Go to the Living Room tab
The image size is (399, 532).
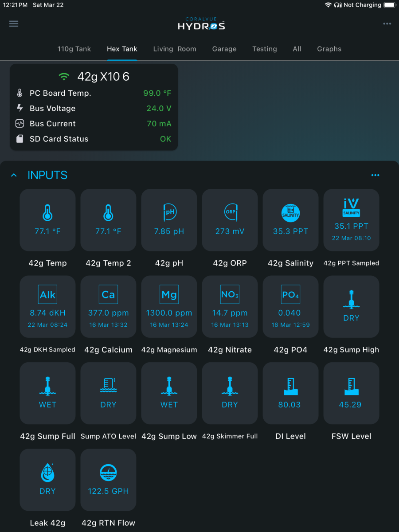click(x=175, y=49)
